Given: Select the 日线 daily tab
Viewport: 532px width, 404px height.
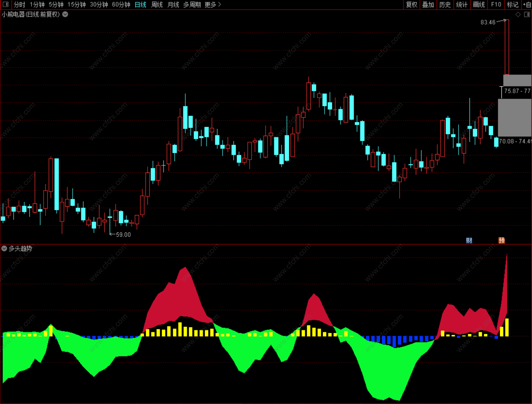Looking at the screenshot, I should click(x=141, y=5).
